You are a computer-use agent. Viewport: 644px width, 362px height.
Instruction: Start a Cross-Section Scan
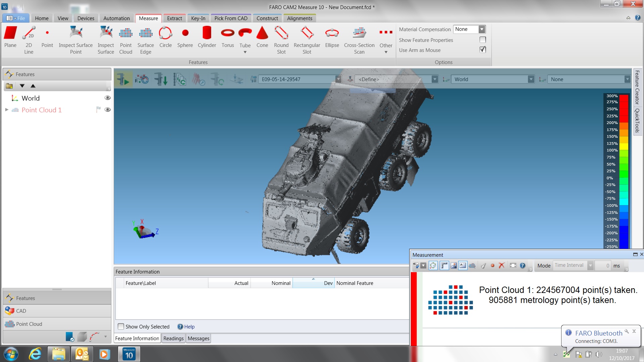pyautogui.click(x=359, y=40)
